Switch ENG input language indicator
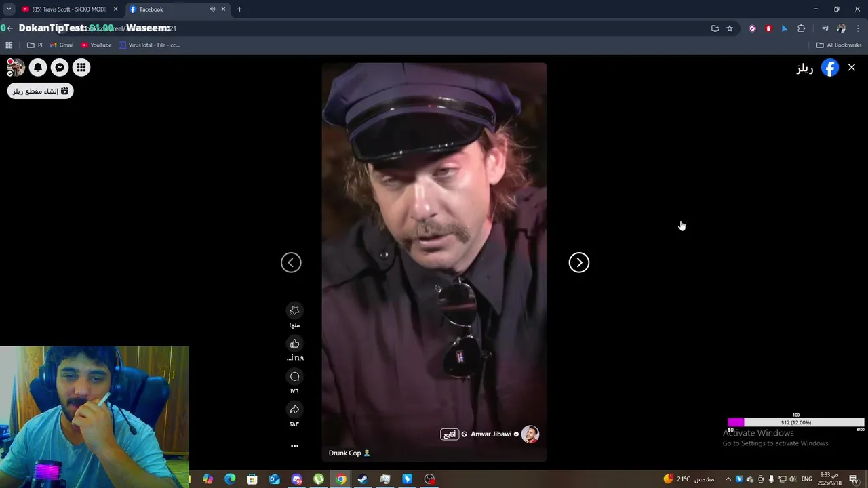 (x=806, y=479)
